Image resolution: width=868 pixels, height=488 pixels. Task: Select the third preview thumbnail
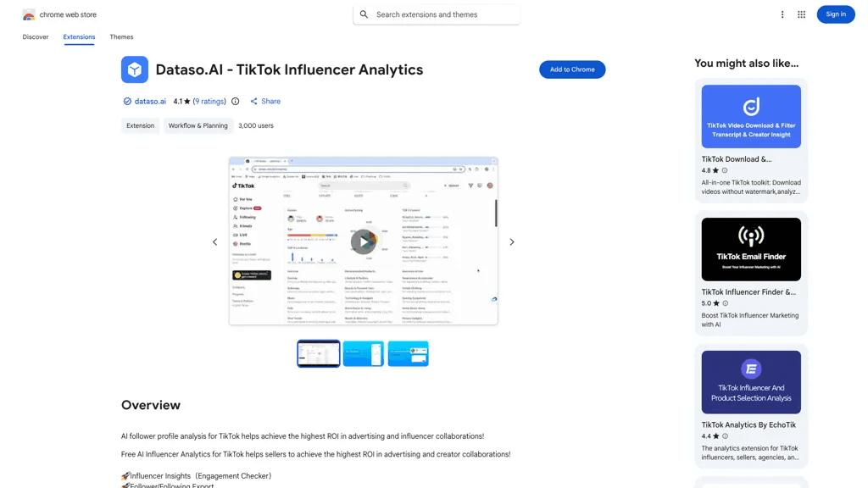tap(408, 353)
